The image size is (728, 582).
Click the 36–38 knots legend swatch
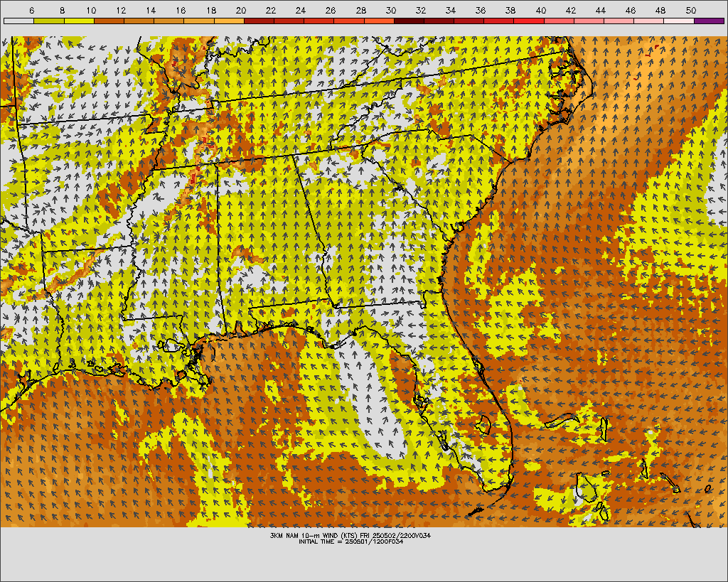499,21
